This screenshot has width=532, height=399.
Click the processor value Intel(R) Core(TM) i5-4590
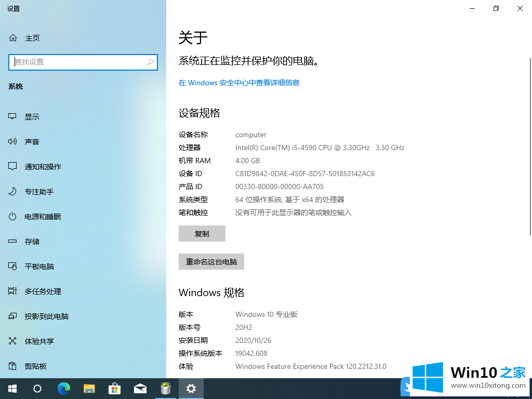320,148
